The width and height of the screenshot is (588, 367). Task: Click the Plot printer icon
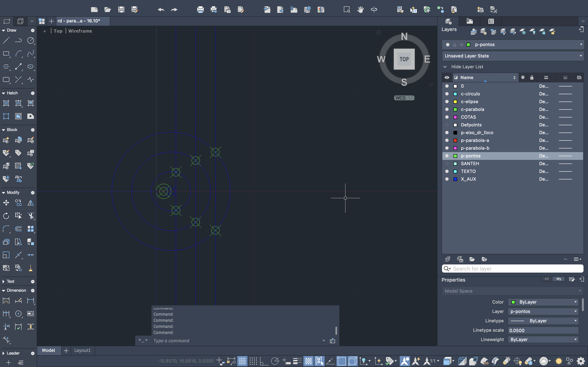coord(200,10)
